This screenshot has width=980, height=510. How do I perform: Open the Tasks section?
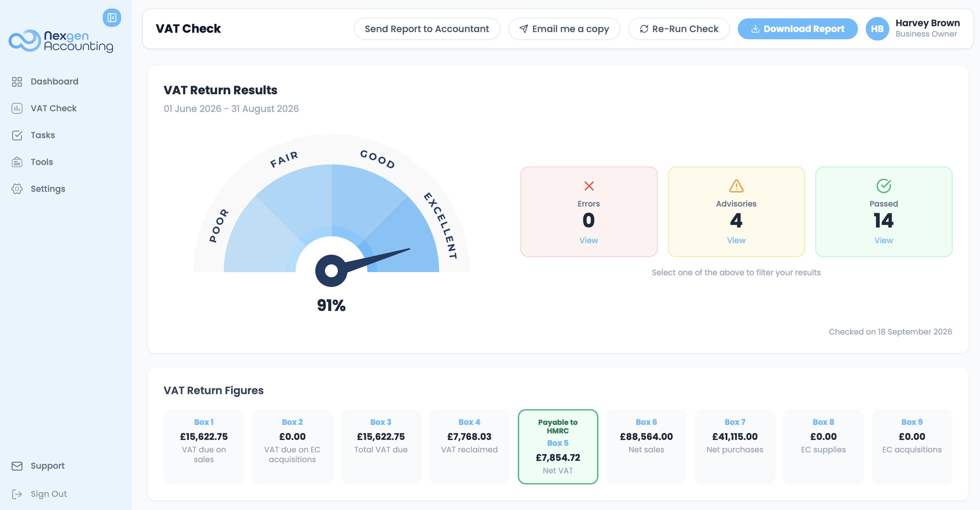point(43,135)
